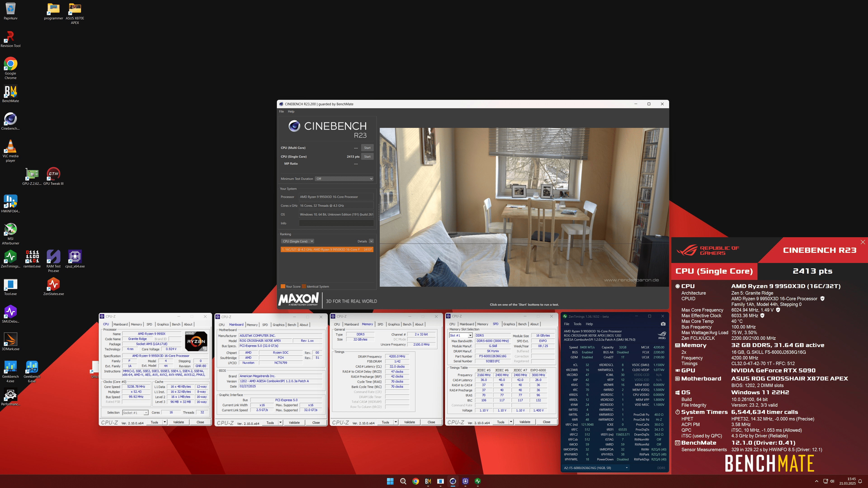
Task: Click the Cinebench Info text field
Action: [x=336, y=223]
